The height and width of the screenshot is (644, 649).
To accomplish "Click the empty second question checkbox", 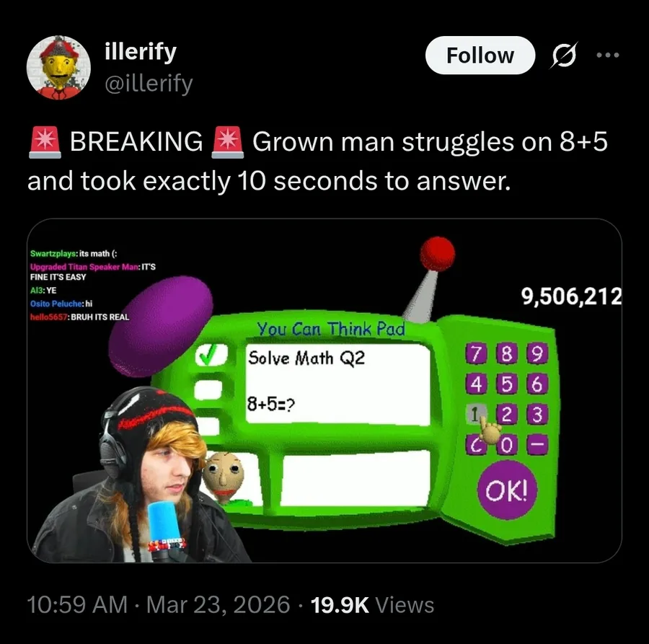I will tap(208, 390).
